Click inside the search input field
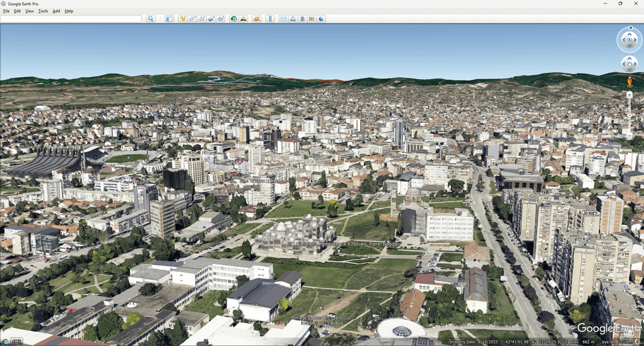The width and height of the screenshot is (644, 346). [72, 19]
